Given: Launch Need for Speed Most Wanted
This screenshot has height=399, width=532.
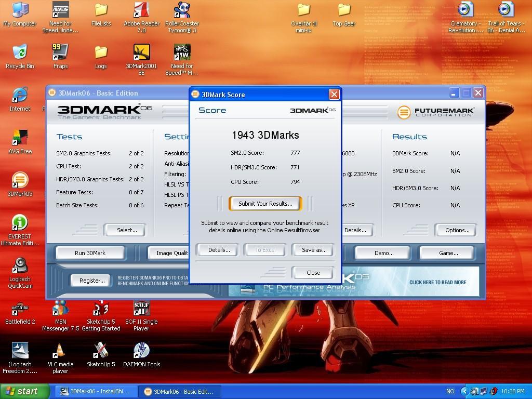Looking at the screenshot, I should [182, 60].
